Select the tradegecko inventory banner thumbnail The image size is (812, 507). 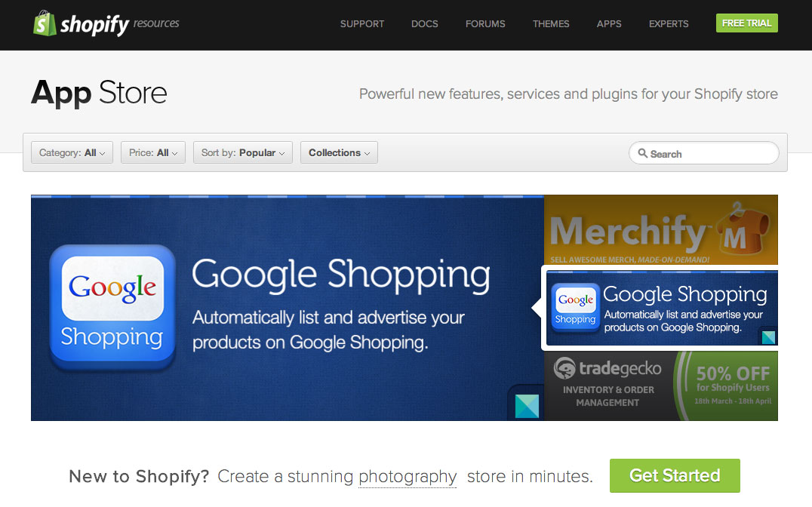tap(661, 386)
